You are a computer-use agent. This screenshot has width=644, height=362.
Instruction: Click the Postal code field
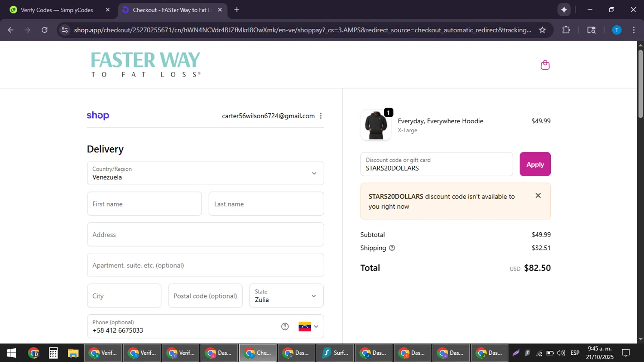[205, 296]
